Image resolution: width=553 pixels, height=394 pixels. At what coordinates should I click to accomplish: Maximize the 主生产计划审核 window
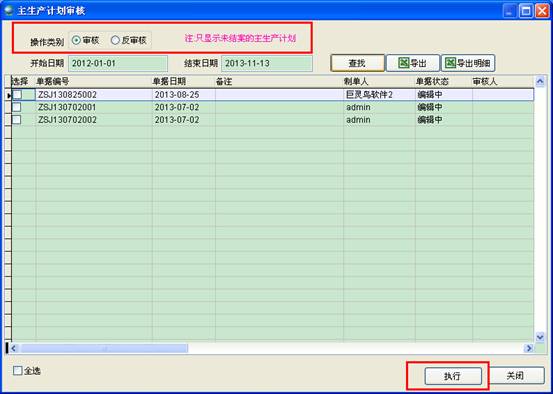pos(526,11)
